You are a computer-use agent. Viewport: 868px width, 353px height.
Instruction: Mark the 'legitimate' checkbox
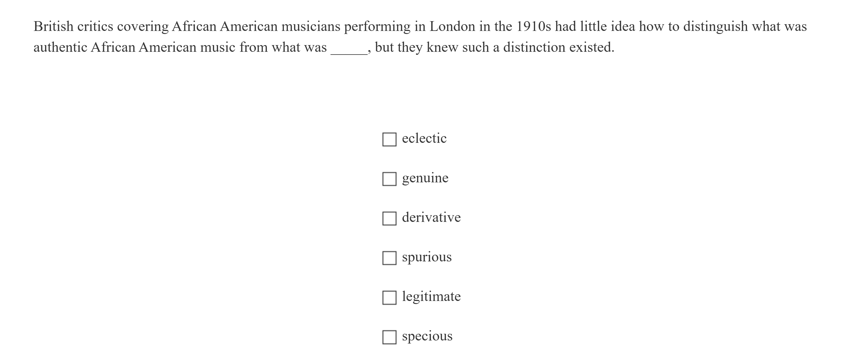(389, 298)
